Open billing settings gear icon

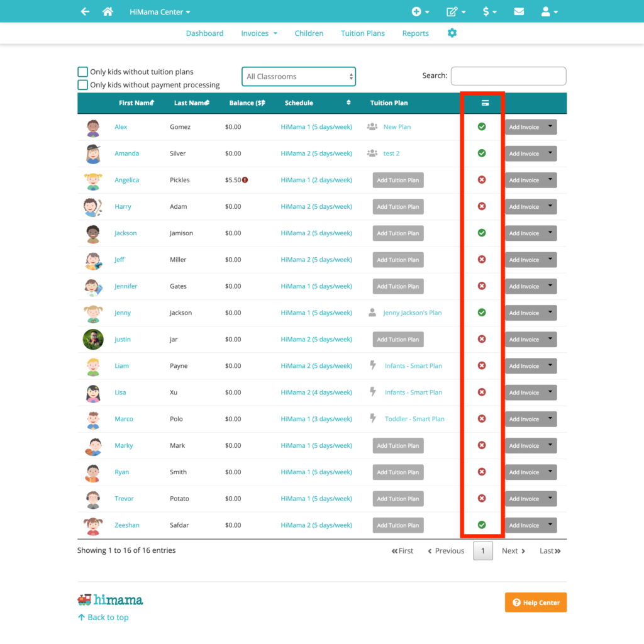coord(452,33)
